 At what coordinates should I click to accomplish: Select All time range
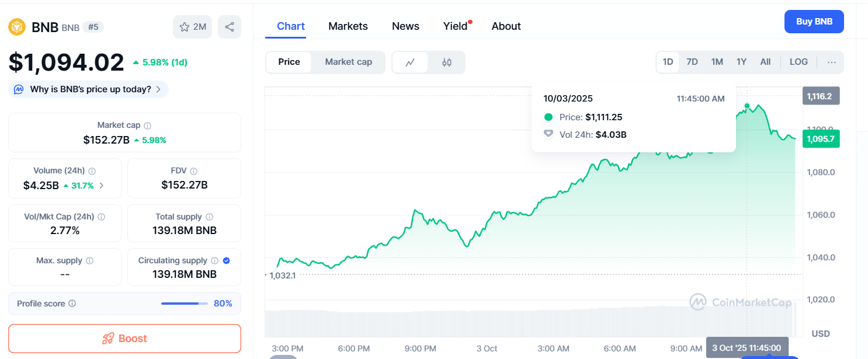tap(765, 62)
